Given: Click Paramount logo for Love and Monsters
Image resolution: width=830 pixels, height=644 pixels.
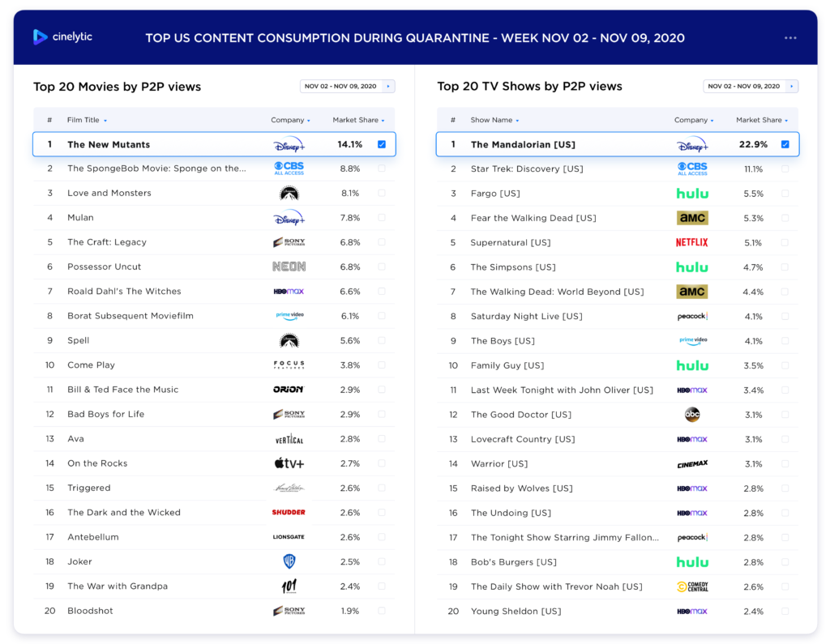Looking at the screenshot, I should tap(289, 193).
